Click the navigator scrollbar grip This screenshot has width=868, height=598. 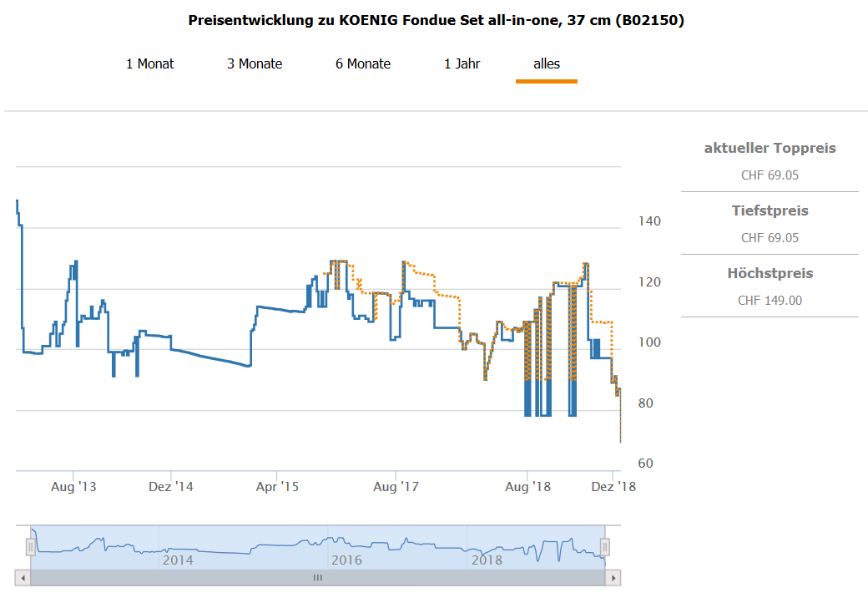(318, 578)
